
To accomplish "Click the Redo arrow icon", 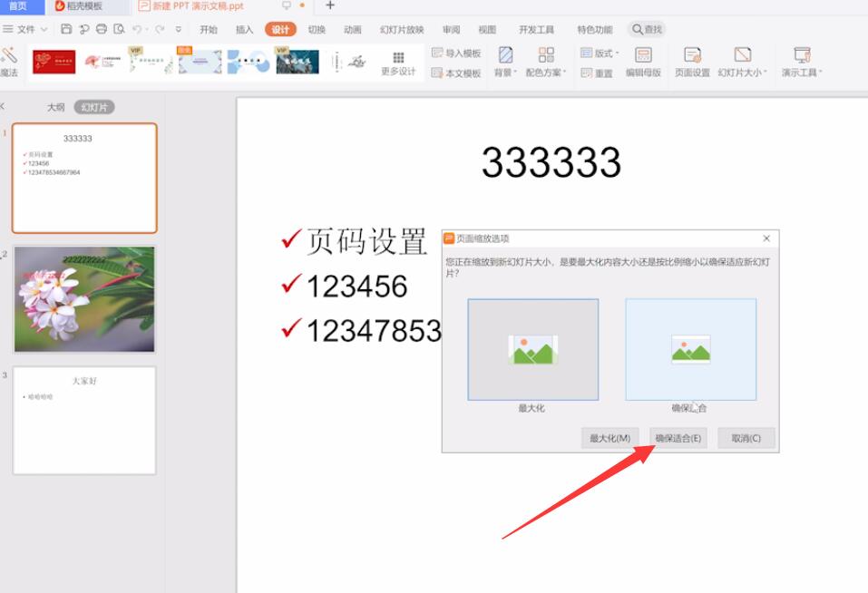I will 160,29.
